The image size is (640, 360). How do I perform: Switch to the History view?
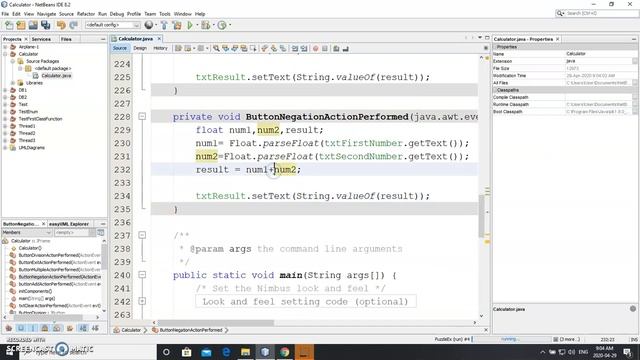(160, 48)
